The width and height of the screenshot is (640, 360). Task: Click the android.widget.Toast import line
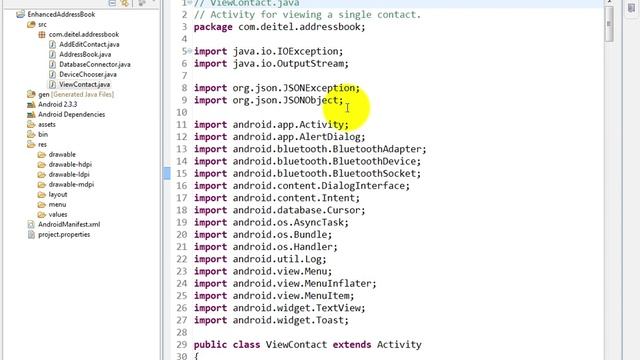(271, 320)
